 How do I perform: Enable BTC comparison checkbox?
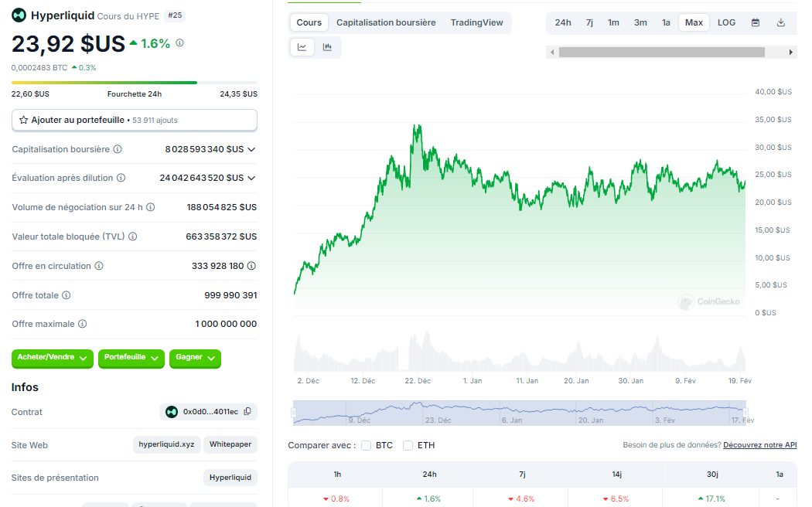366,445
